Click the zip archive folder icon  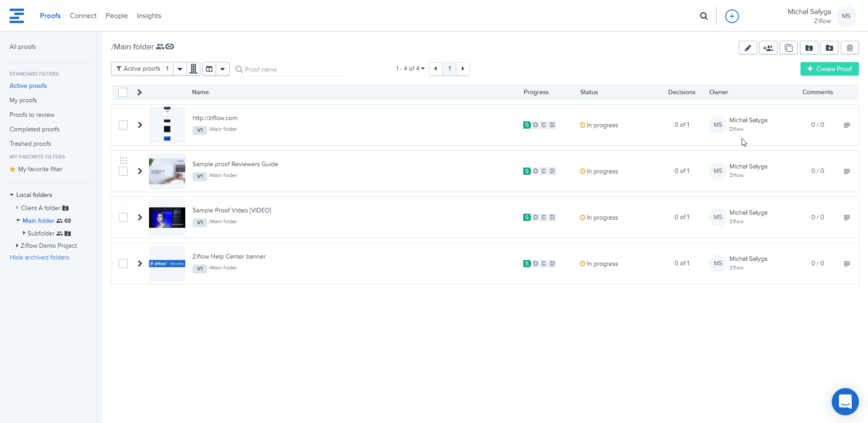coord(809,48)
